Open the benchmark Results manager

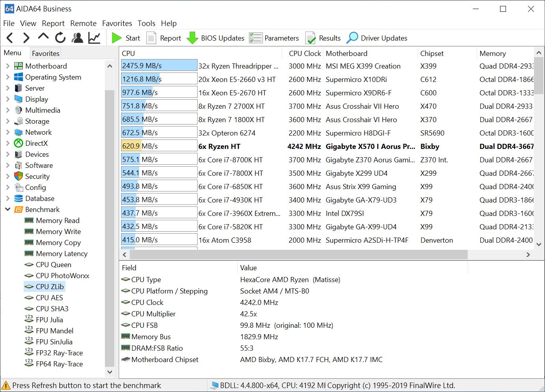[x=323, y=38]
